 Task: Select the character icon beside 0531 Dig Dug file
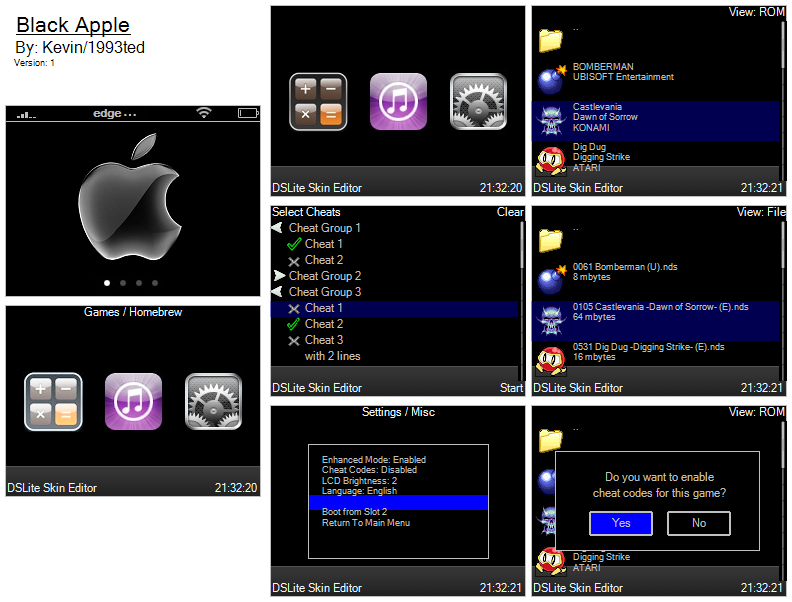click(551, 361)
